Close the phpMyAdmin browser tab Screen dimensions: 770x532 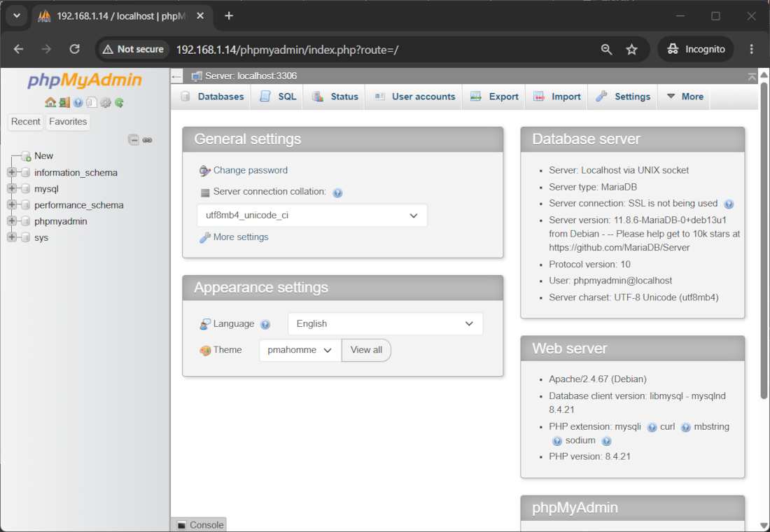(200, 15)
